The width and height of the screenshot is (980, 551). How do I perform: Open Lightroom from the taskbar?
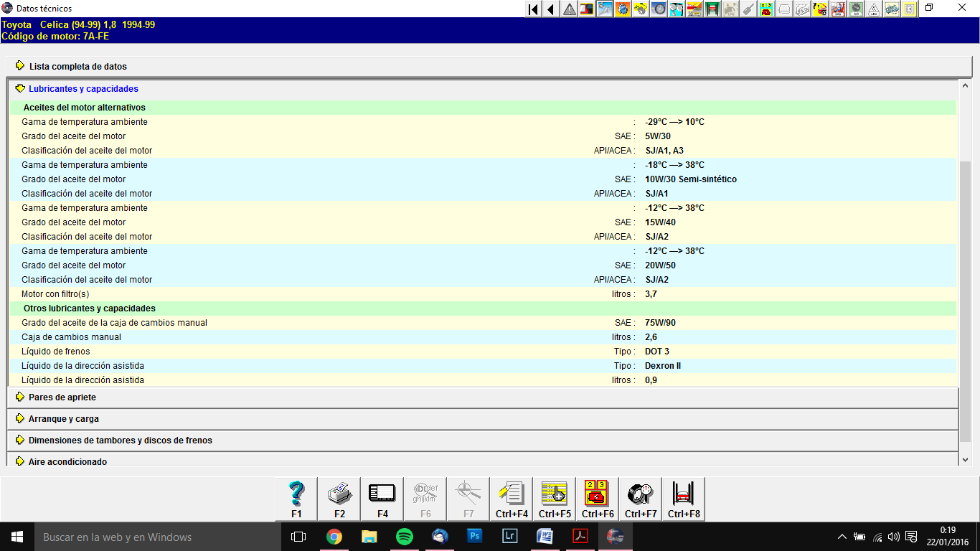(509, 537)
